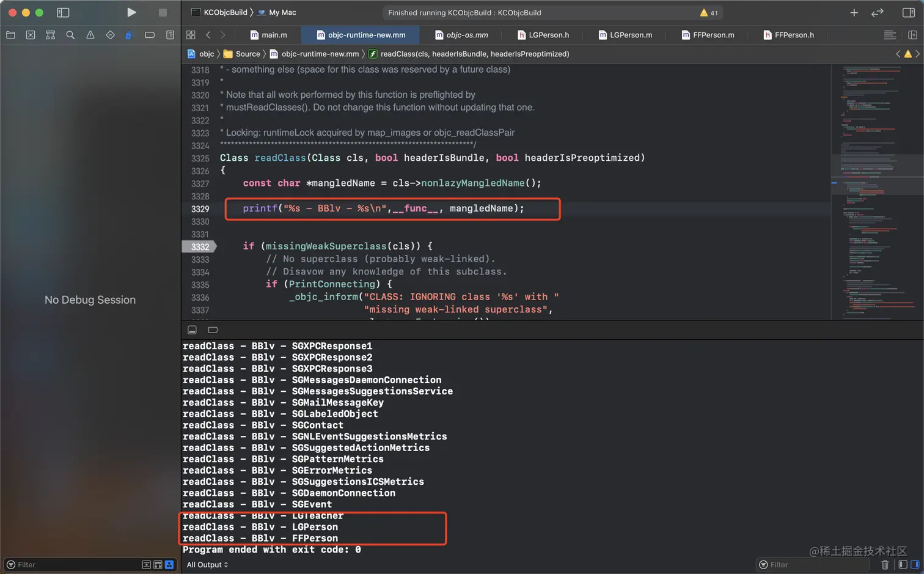The height and width of the screenshot is (574, 924).
Task: Toggle the left navigator sidebar
Action: pos(63,12)
